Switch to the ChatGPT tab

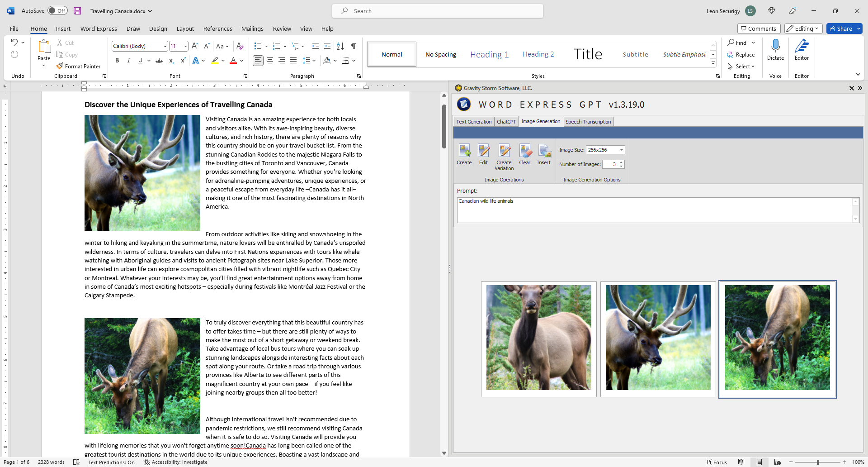506,122
